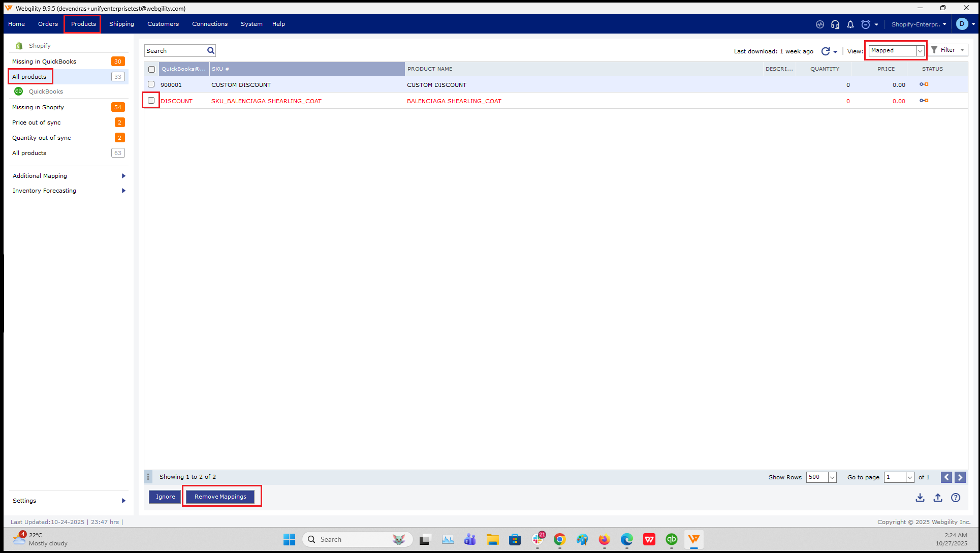Click the Ignore button
The image size is (980, 553).
pos(165,497)
